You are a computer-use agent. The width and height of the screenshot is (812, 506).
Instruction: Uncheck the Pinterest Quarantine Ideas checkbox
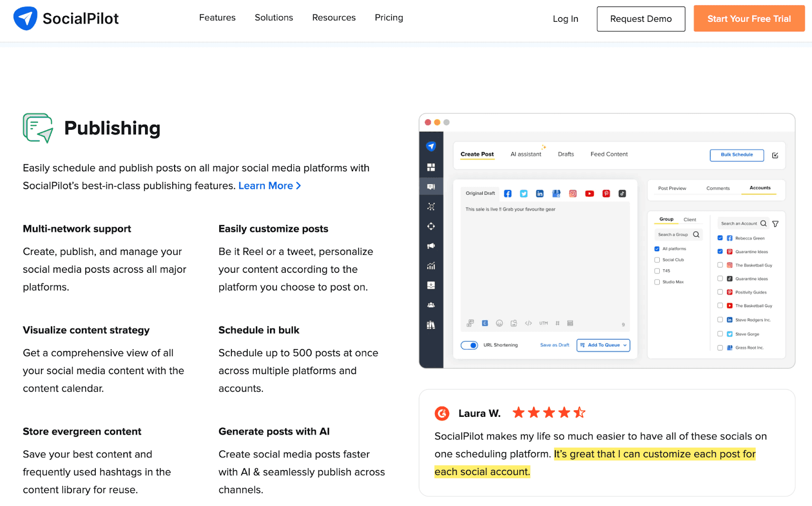tap(720, 251)
